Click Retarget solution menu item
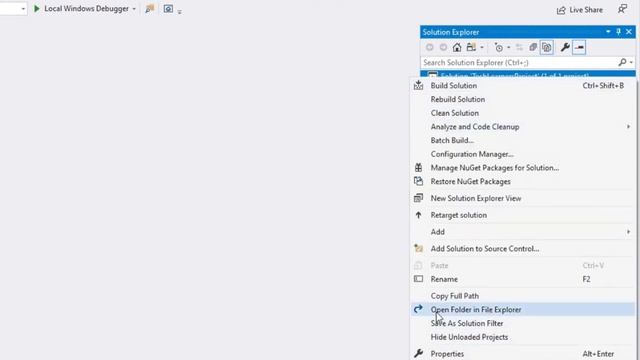The image size is (640, 360). click(522, 215)
